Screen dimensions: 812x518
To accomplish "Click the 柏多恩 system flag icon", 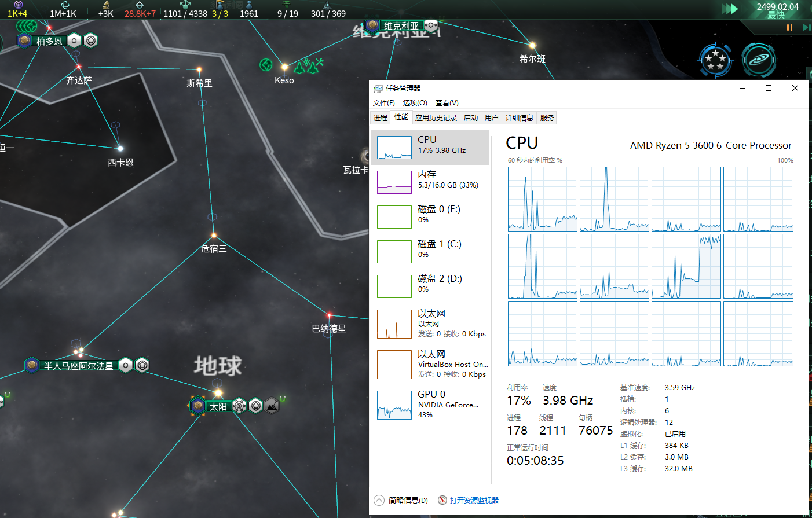I will [24, 41].
